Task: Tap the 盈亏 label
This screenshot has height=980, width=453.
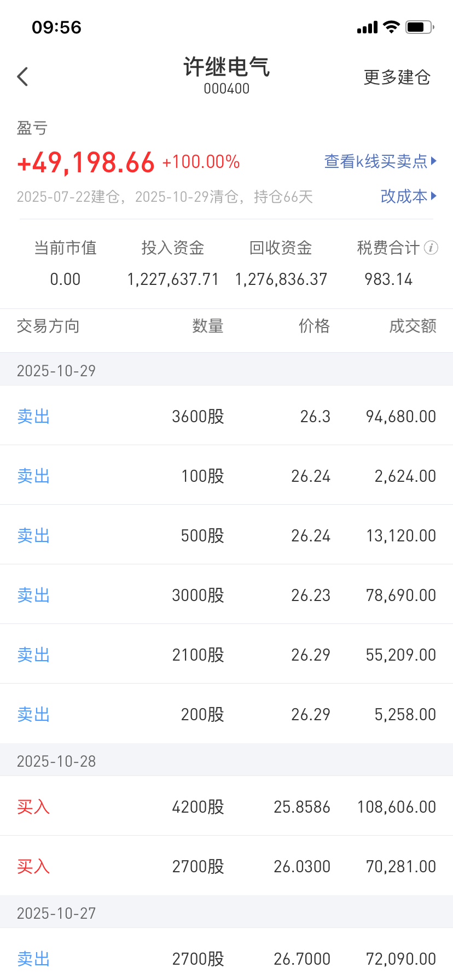Action: tap(32, 128)
